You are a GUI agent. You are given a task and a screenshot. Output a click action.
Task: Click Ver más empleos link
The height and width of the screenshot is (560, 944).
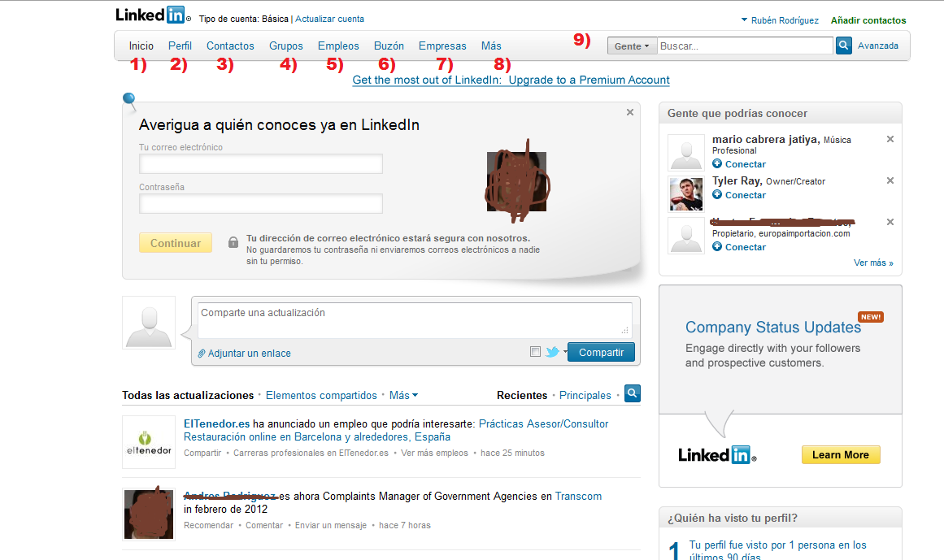click(434, 453)
